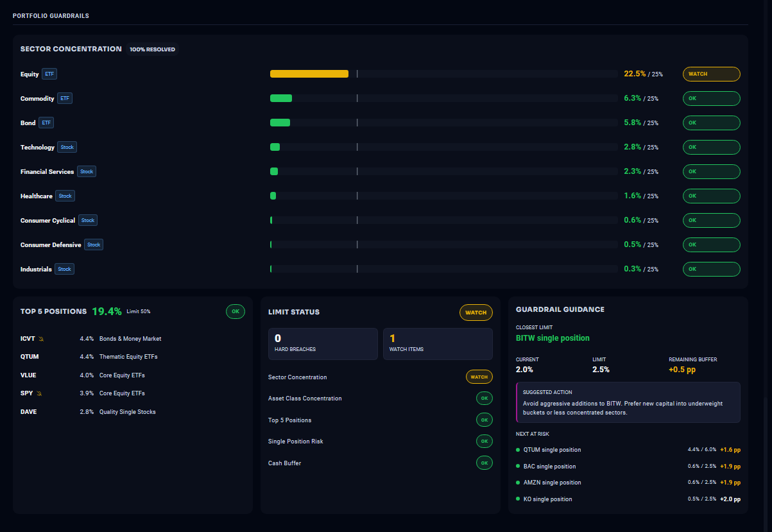
Task: Click the Portfolio Guardrails heading
Action: (51, 15)
